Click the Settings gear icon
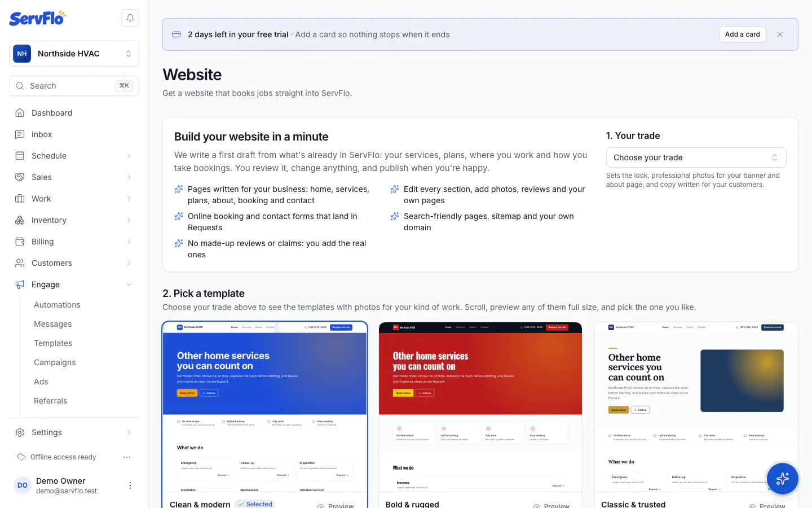The image size is (812, 508). 20,432
